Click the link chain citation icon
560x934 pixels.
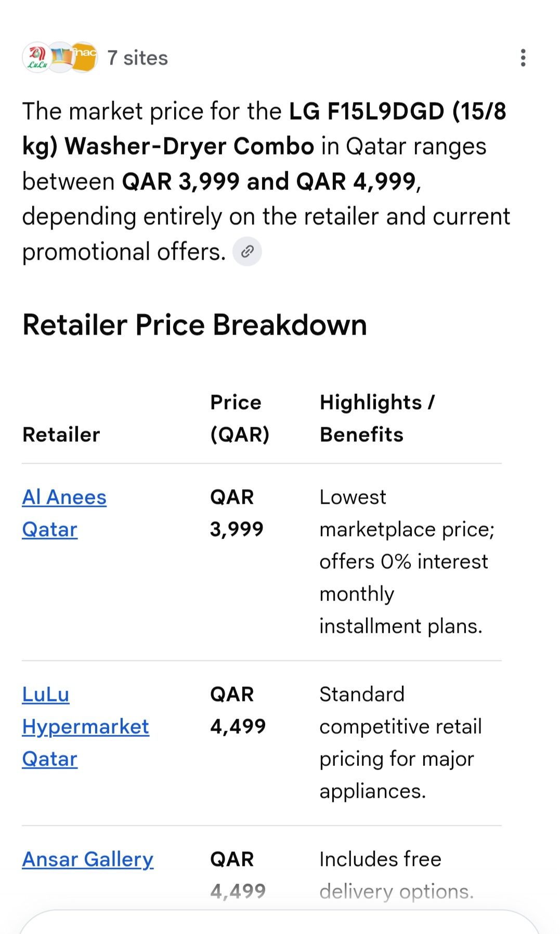[247, 252]
